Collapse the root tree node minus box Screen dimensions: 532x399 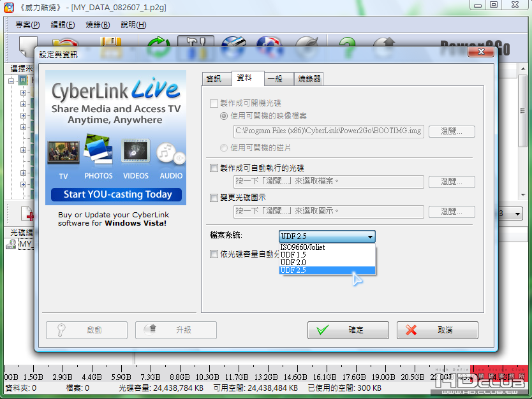[x=11, y=81]
